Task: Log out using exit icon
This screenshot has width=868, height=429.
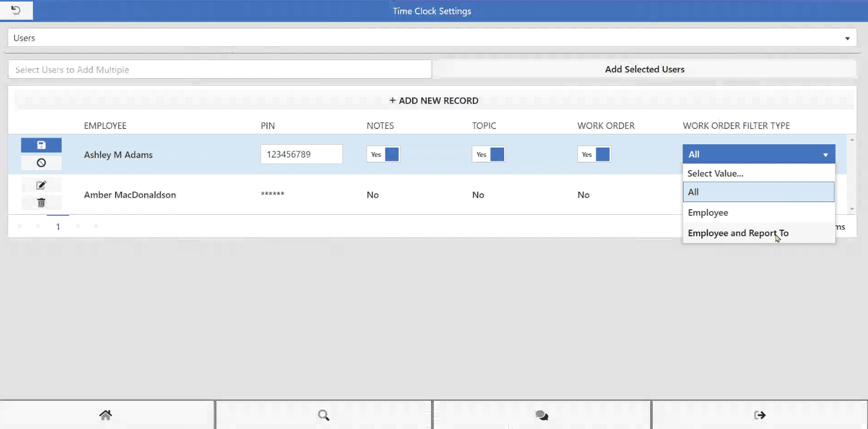Action: 760,415
